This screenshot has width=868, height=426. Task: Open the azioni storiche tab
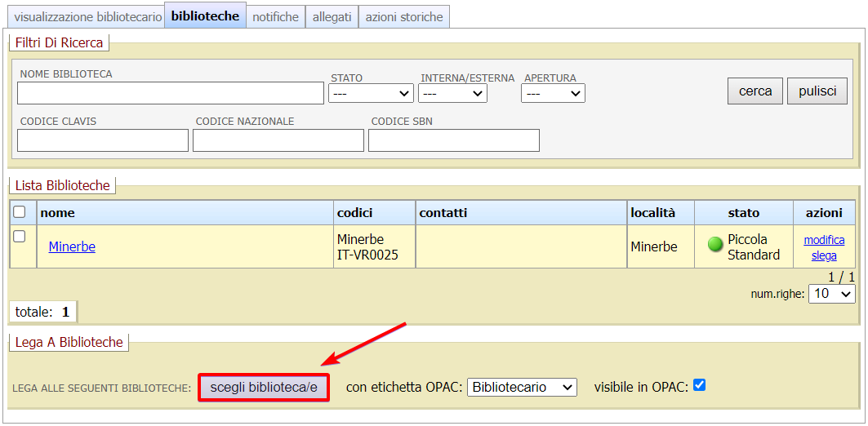[x=404, y=16]
